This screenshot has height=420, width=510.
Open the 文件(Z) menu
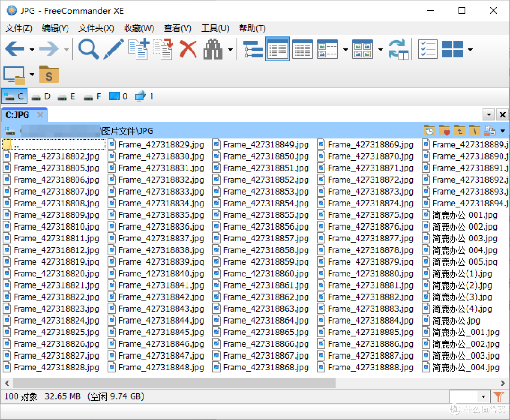(x=18, y=28)
